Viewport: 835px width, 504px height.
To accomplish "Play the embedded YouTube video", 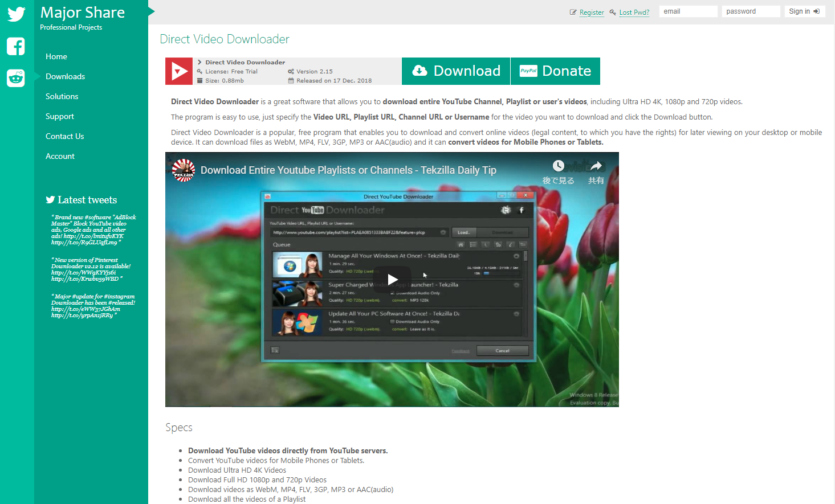I will tap(392, 279).
